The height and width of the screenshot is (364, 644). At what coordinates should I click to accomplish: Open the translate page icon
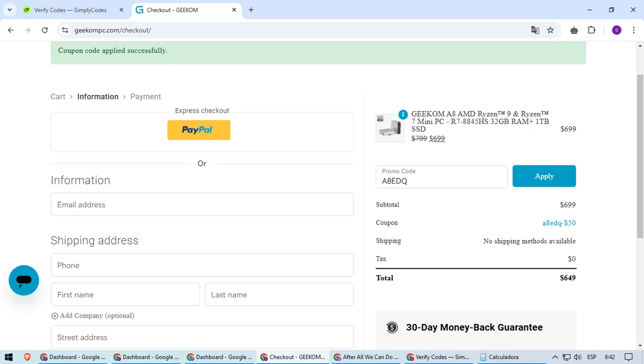(535, 30)
